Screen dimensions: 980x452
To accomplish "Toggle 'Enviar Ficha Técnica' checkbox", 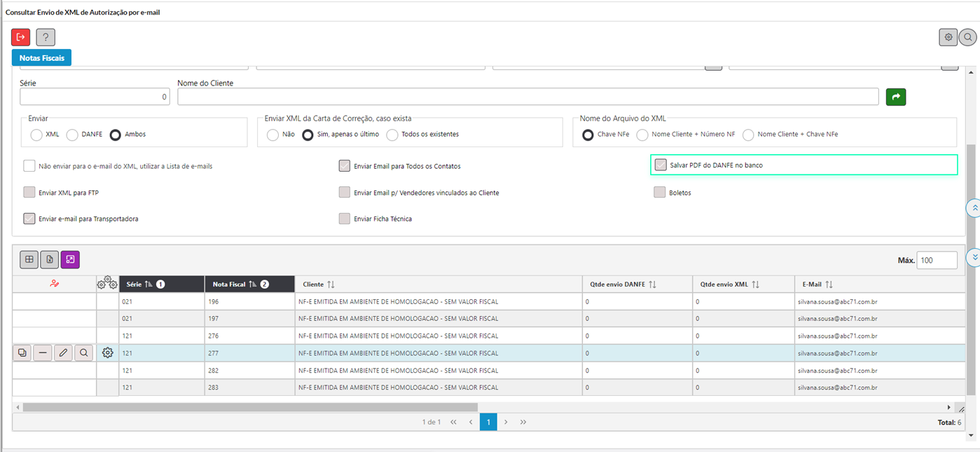I will click(345, 219).
